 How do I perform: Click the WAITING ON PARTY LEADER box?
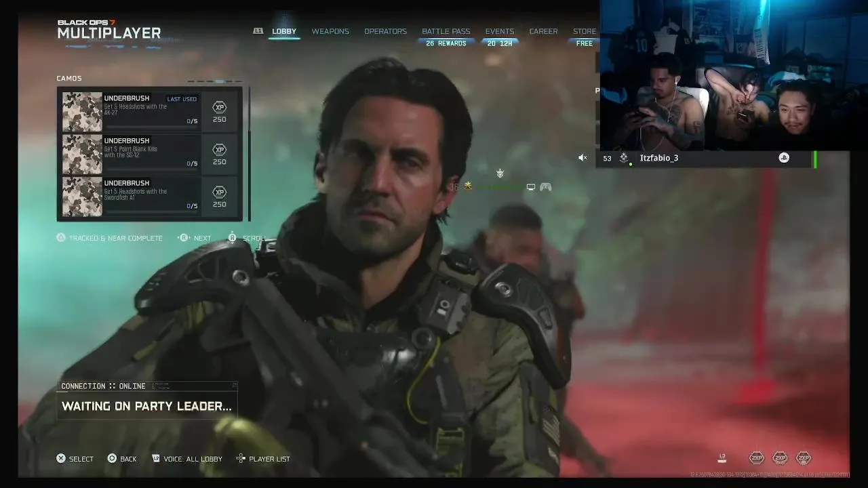tap(147, 407)
